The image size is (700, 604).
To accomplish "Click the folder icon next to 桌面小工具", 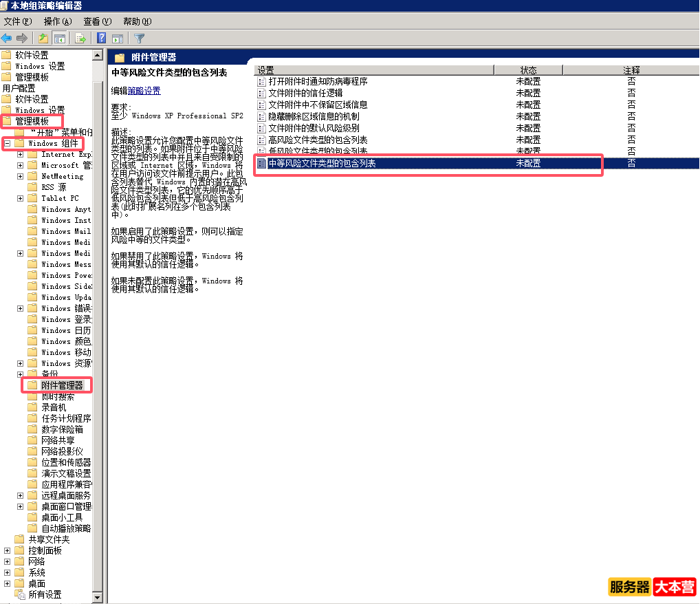I will coord(32,517).
